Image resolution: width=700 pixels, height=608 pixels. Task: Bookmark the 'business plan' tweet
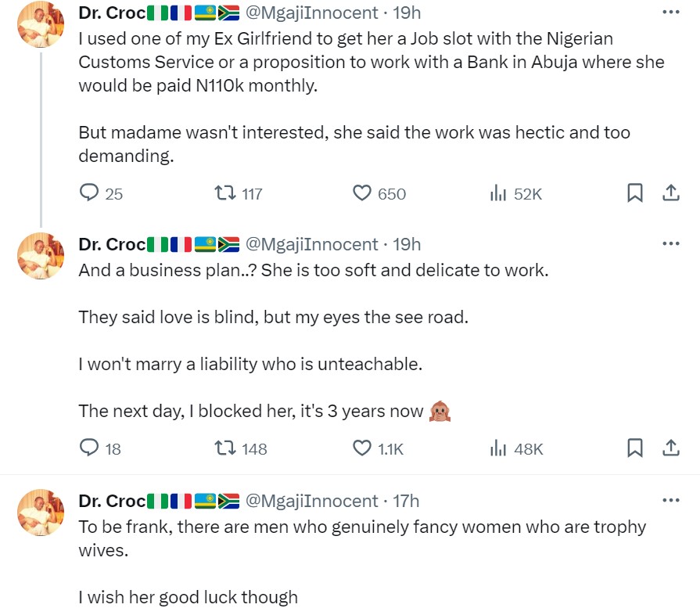(x=635, y=448)
